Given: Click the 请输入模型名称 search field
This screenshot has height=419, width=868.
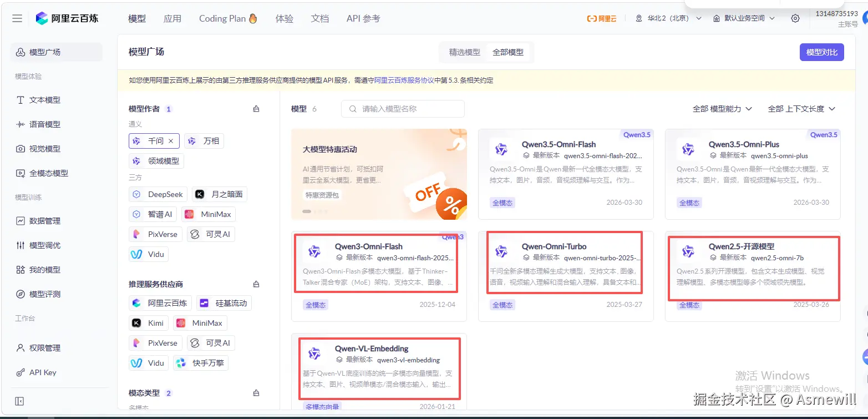Looking at the screenshot, I should tap(403, 109).
